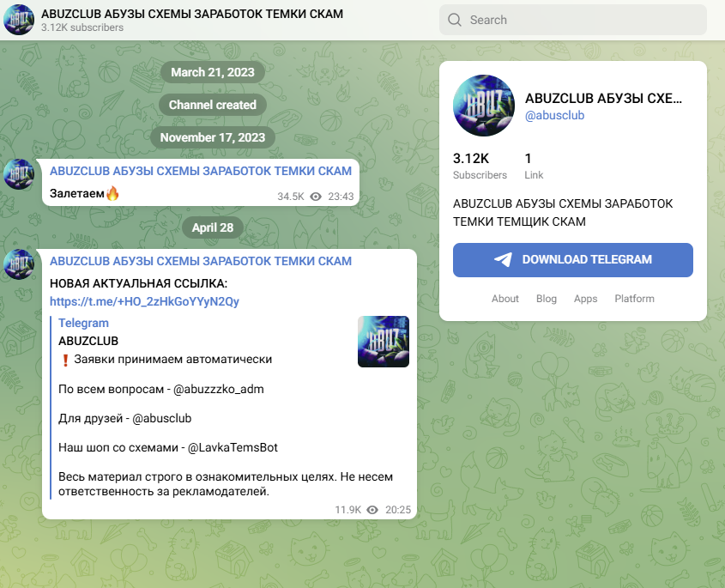Click the paper plane icon on the download button

(503, 259)
